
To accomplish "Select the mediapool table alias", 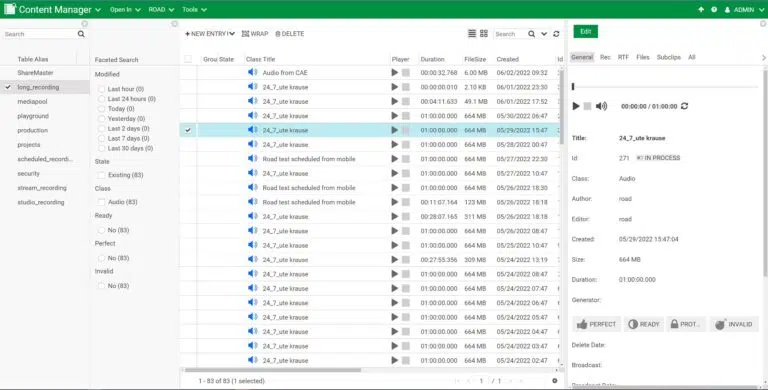I will click(x=32, y=101).
